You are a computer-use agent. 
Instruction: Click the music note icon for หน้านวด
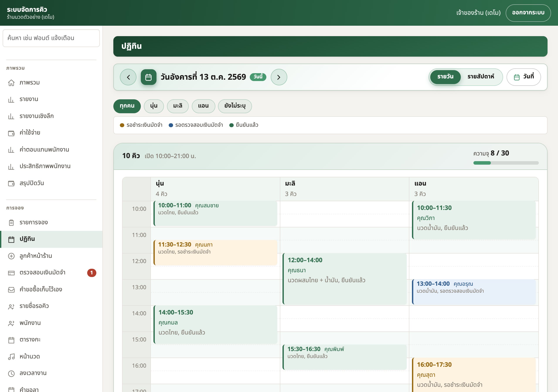11,357
